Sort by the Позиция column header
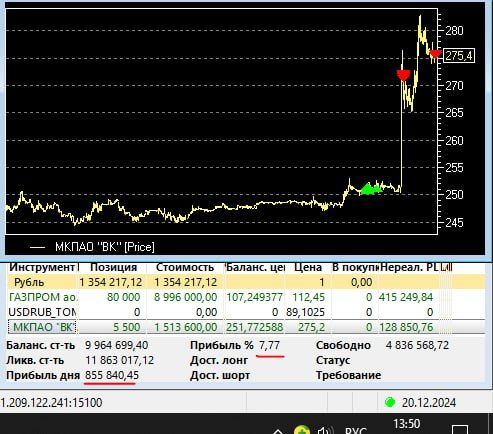The width and height of the screenshot is (493, 434). pos(113,267)
